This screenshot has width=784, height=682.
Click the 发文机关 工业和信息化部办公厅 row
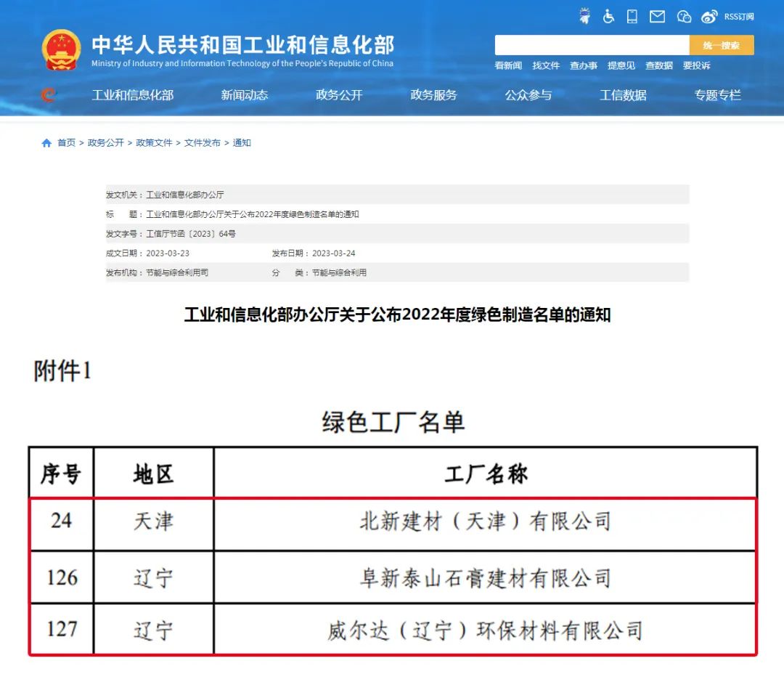398,195
